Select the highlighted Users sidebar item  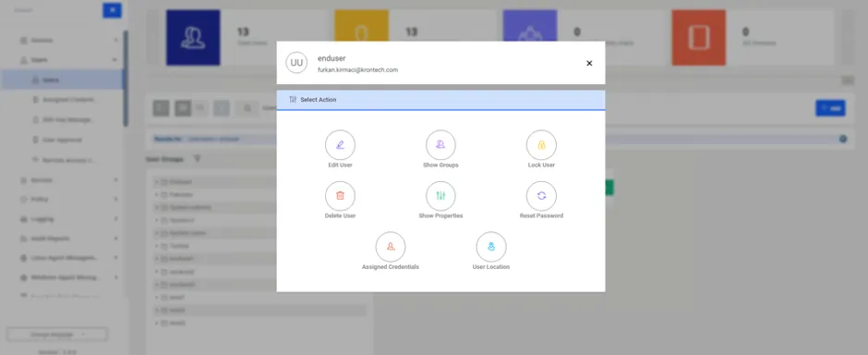(62, 80)
